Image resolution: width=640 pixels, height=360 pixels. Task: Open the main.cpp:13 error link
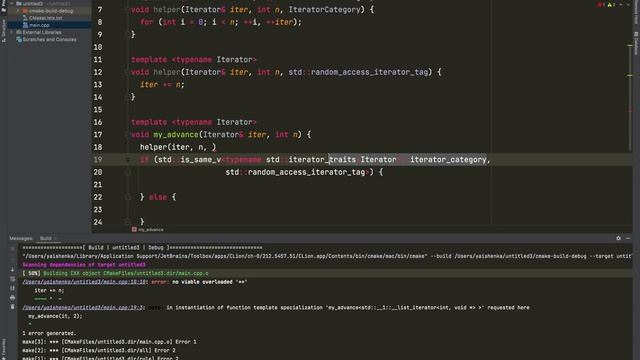tap(84, 282)
